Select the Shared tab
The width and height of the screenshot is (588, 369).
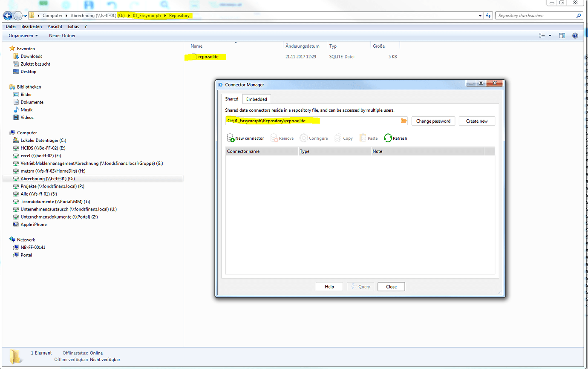point(232,99)
